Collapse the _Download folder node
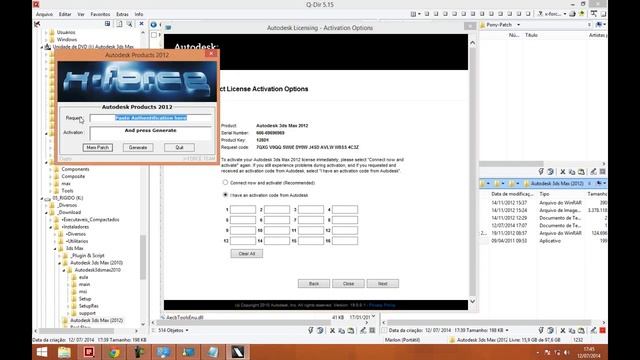Screen dimensions: 640x360 (x=47, y=213)
